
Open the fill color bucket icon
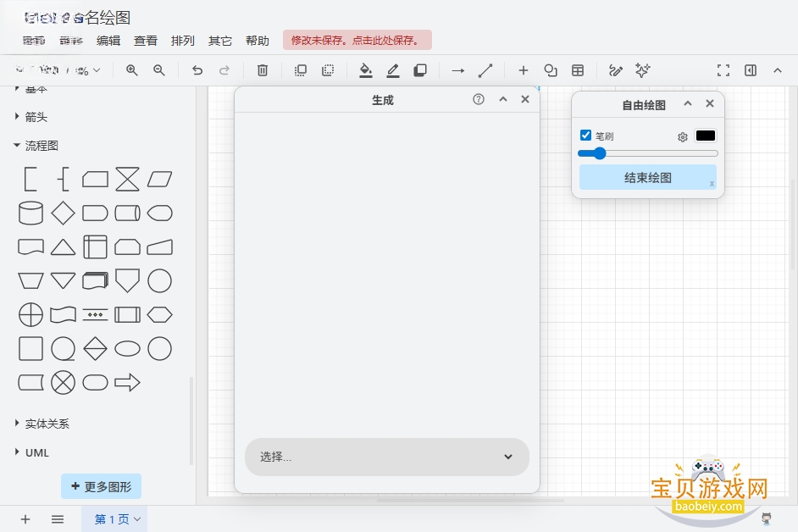coord(365,70)
